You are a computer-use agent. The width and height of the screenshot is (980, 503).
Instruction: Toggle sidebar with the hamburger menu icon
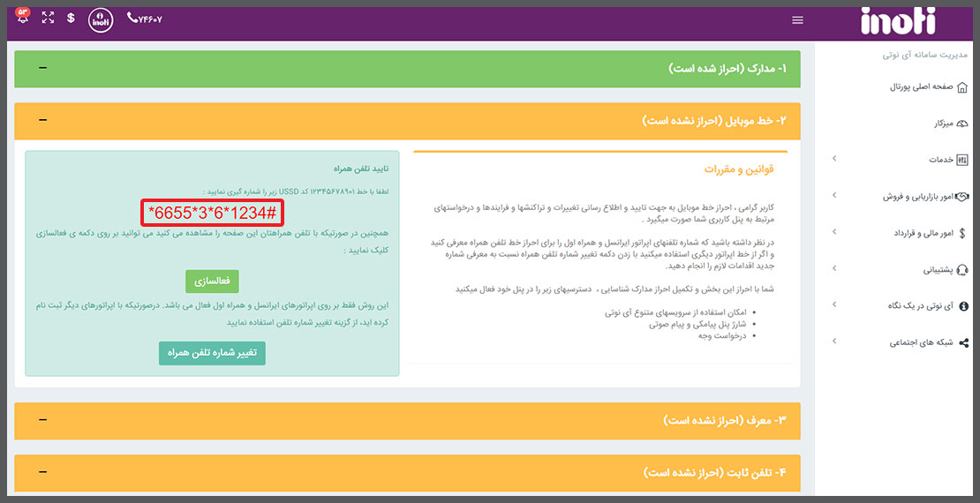pos(798,20)
